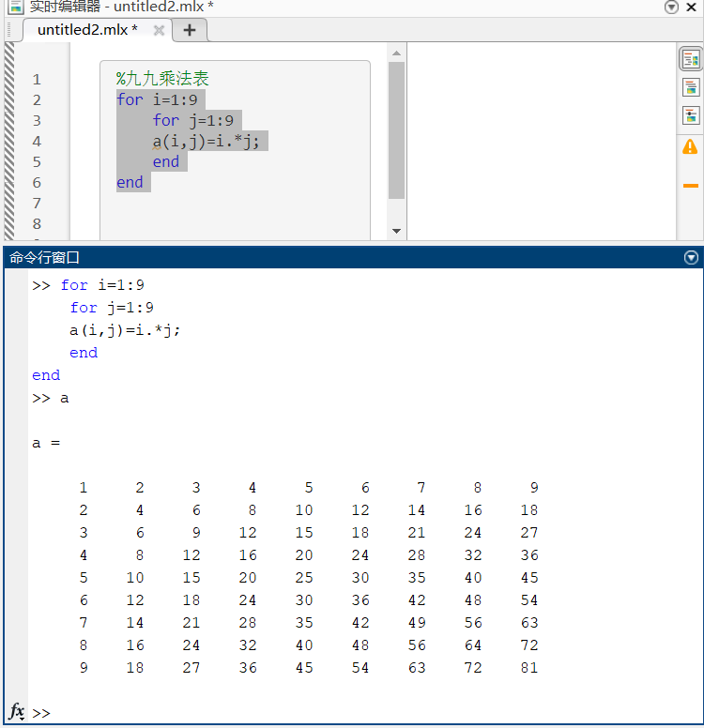The width and height of the screenshot is (704, 728).
Task: Click matrix value 1 in first row
Action: (84, 488)
